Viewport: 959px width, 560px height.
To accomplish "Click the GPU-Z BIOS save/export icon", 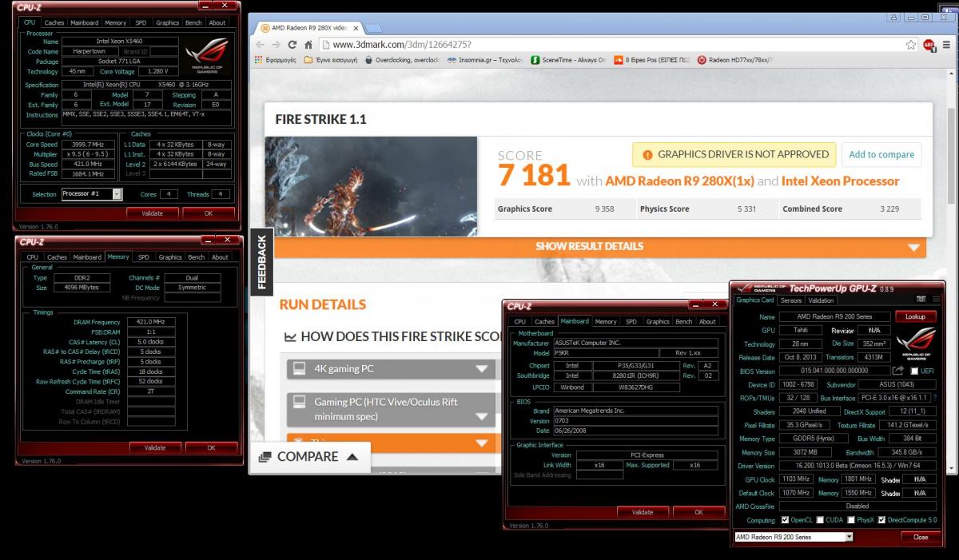I will [x=897, y=371].
